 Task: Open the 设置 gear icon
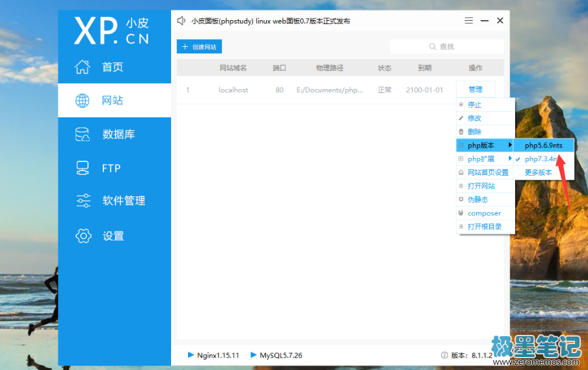pyautogui.click(x=83, y=235)
